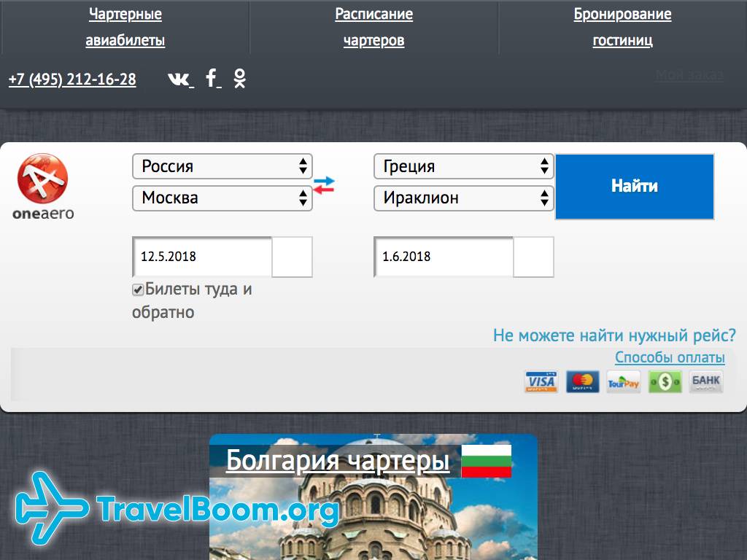Click the oneaero logo
Screen dimensions: 747x560
42,179
